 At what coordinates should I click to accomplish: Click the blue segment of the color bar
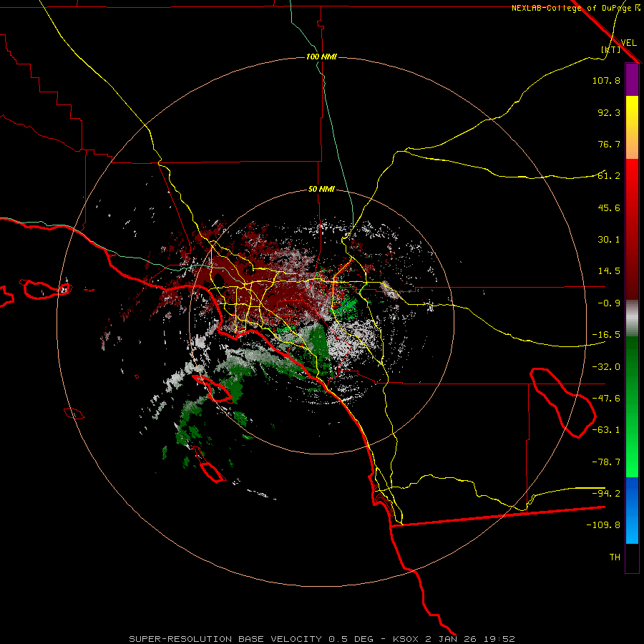pyautogui.click(x=632, y=510)
